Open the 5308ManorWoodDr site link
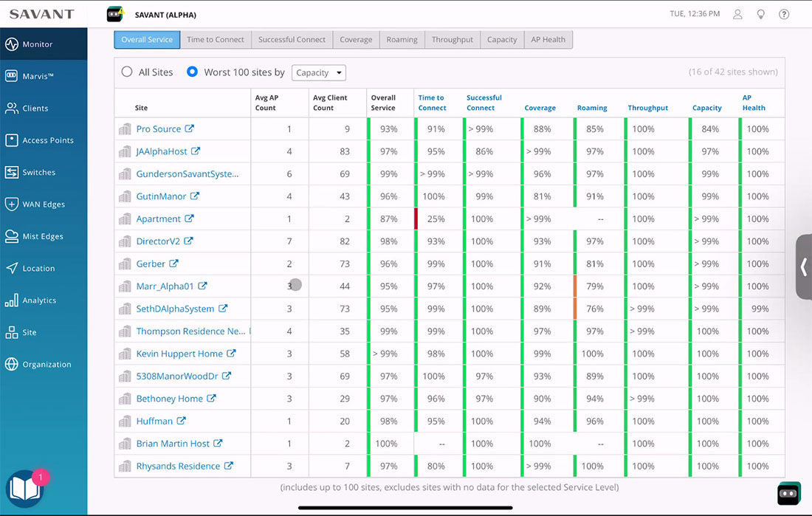Viewport: 812px width, 516px height. tap(177, 376)
